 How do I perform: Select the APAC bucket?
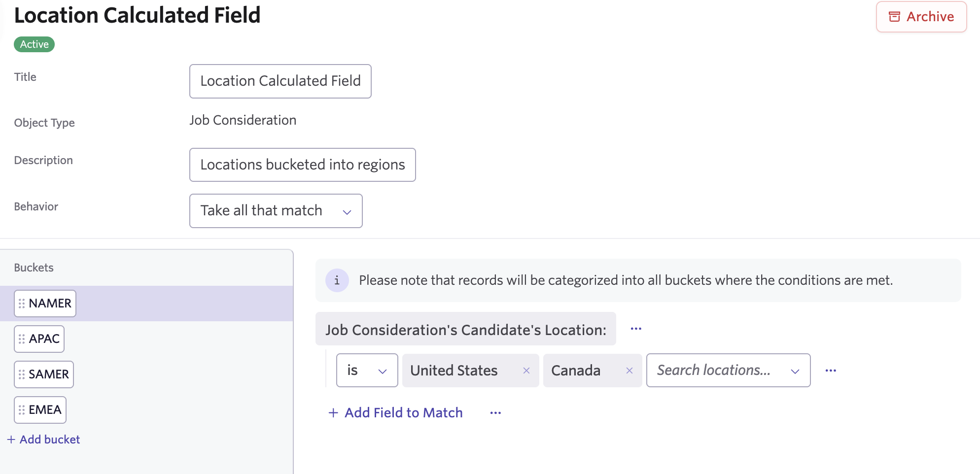(44, 339)
